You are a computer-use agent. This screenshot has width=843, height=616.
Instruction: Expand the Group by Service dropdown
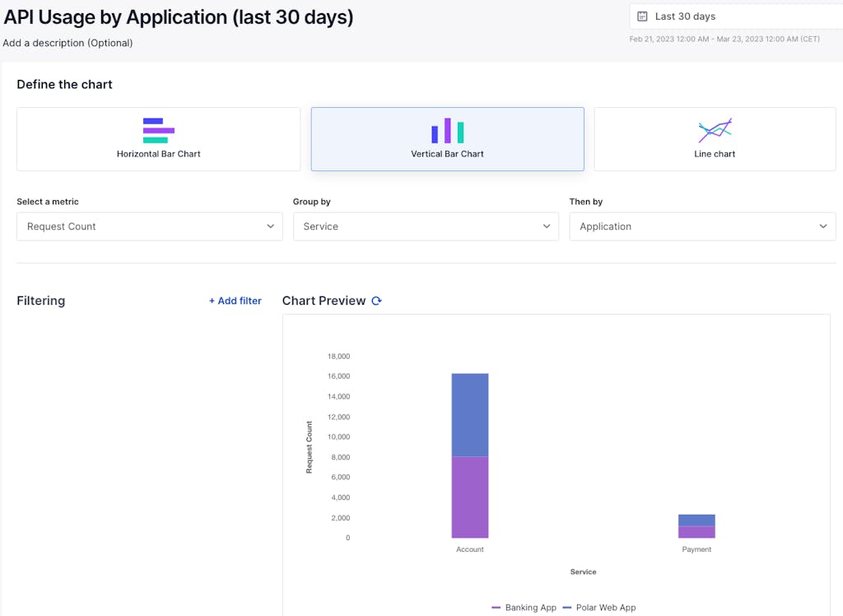click(426, 226)
